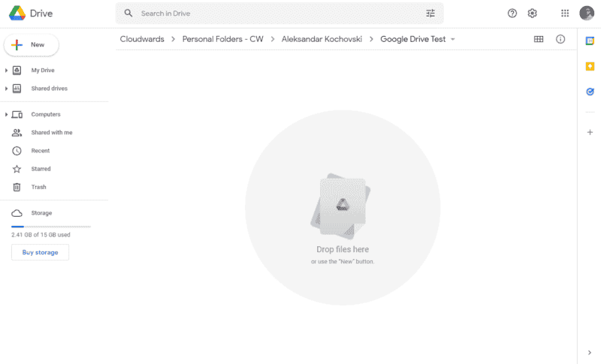Go to Personal Folders - CW breadcrumb
601x364 pixels.
[222, 39]
